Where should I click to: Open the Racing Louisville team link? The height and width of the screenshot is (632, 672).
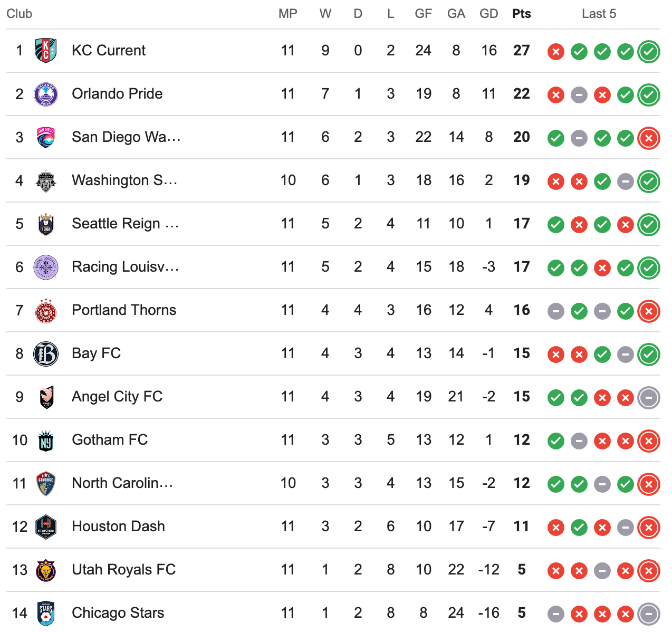click(125, 267)
